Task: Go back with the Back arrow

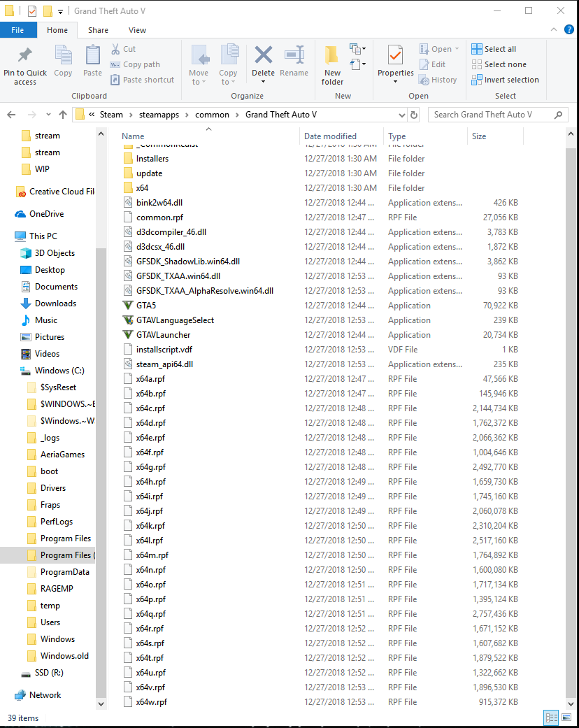Action: [x=12, y=115]
